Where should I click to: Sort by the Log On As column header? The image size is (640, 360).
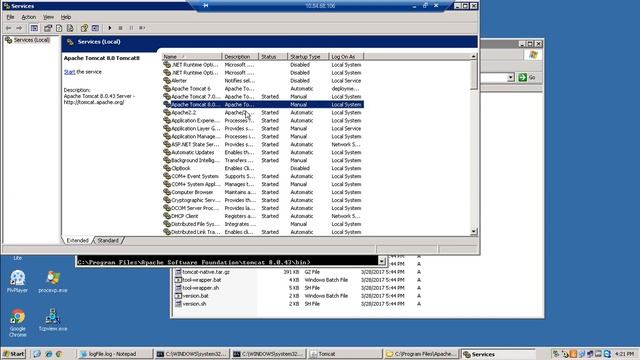(x=346, y=57)
